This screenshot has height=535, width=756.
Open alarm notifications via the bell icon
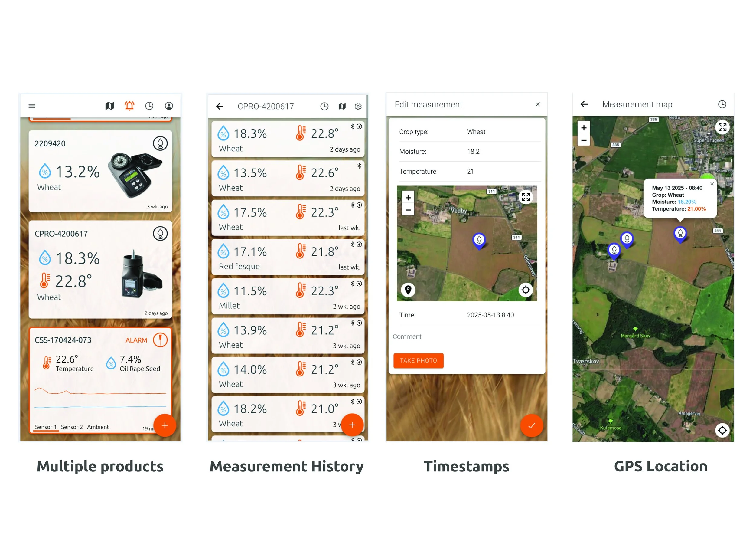129,106
